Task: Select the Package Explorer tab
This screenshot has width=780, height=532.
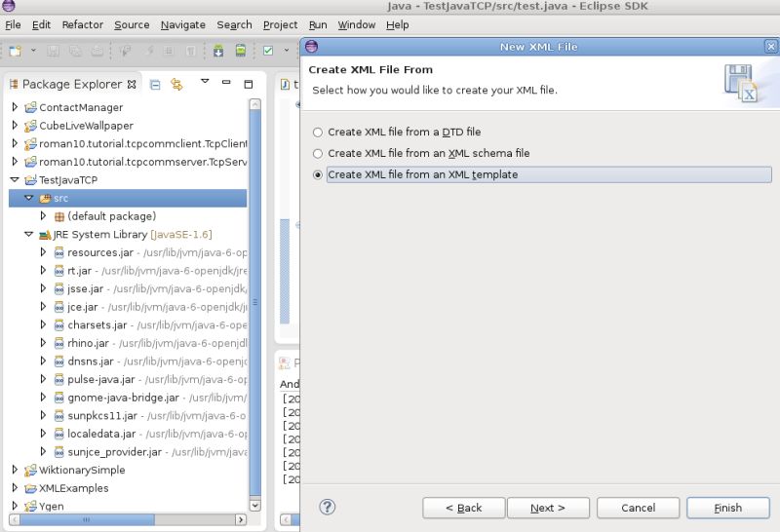Action: pos(72,84)
